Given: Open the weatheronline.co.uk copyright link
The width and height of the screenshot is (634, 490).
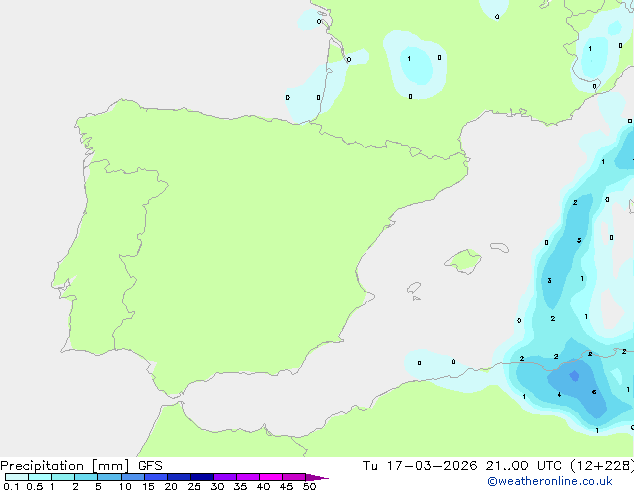Looking at the screenshot, I should (x=550, y=481).
